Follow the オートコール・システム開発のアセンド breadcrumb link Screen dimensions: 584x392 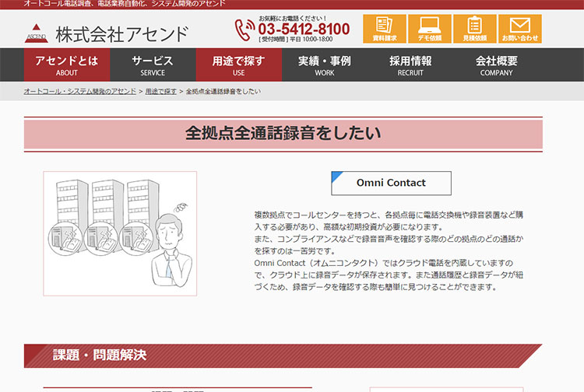(x=80, y=92)
